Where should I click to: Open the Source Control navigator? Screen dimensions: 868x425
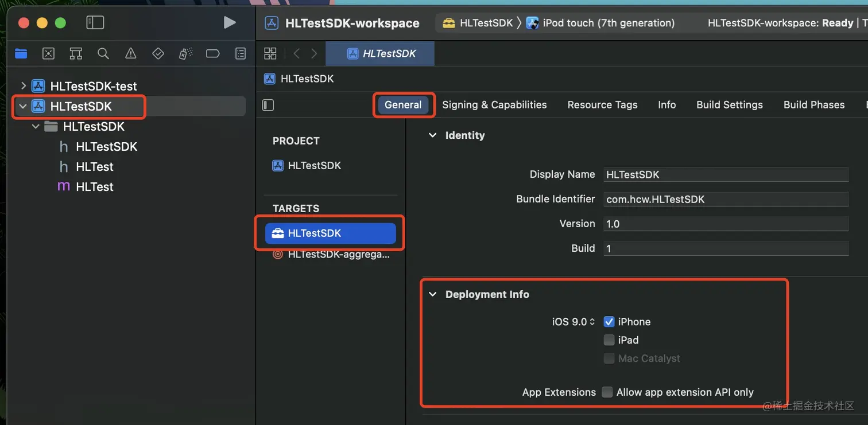(x=49, y=54)
